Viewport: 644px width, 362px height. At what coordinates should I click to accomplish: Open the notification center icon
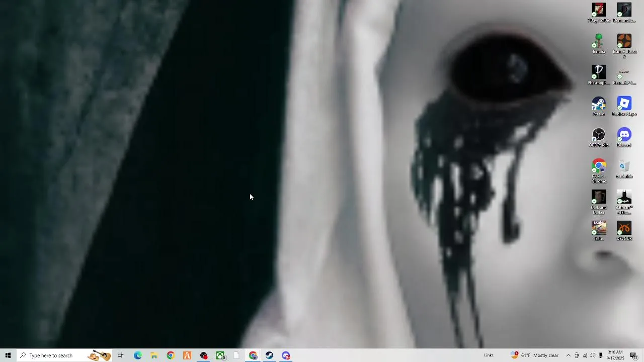click(633, 355)
